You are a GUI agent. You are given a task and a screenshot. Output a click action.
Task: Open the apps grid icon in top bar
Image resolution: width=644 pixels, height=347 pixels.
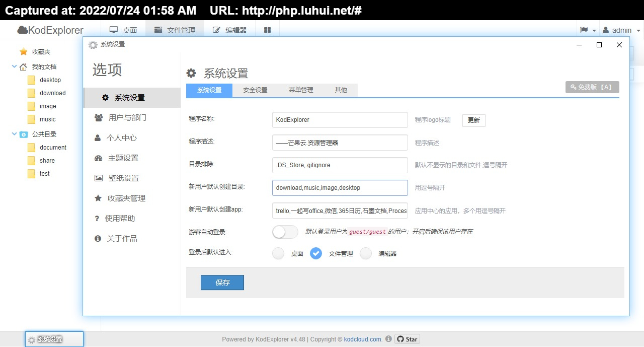[x=267, y=30]
